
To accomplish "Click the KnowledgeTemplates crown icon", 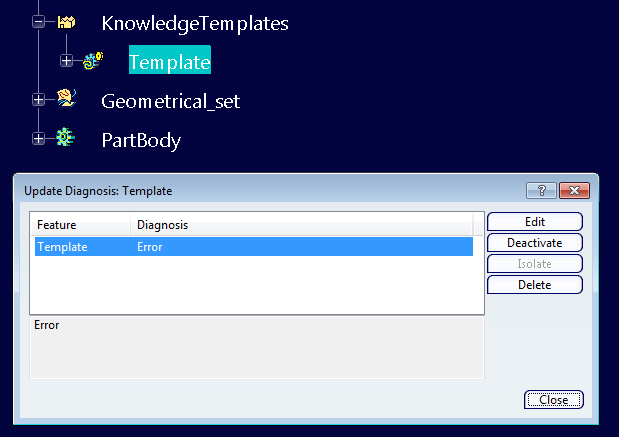I will [x=66, y=22].
